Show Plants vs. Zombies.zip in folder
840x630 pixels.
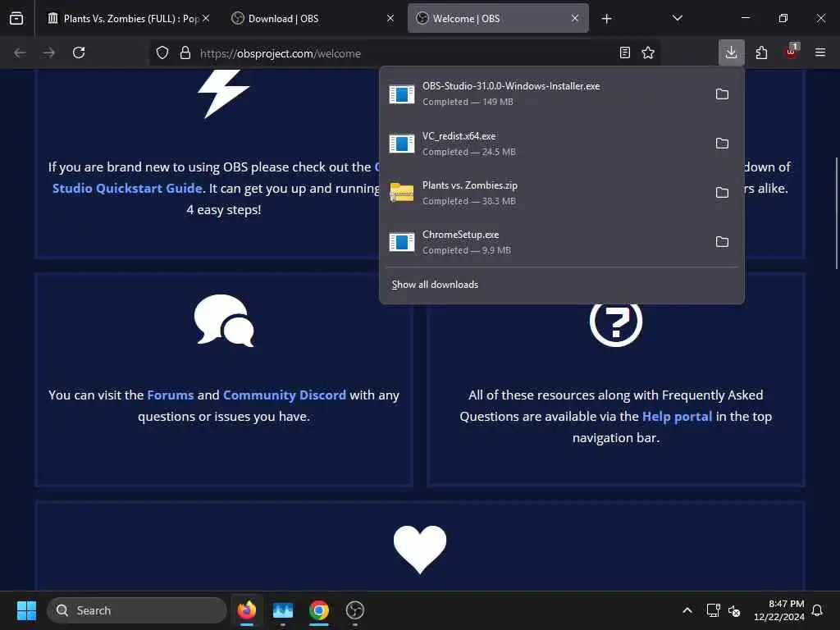pos(722,193)
